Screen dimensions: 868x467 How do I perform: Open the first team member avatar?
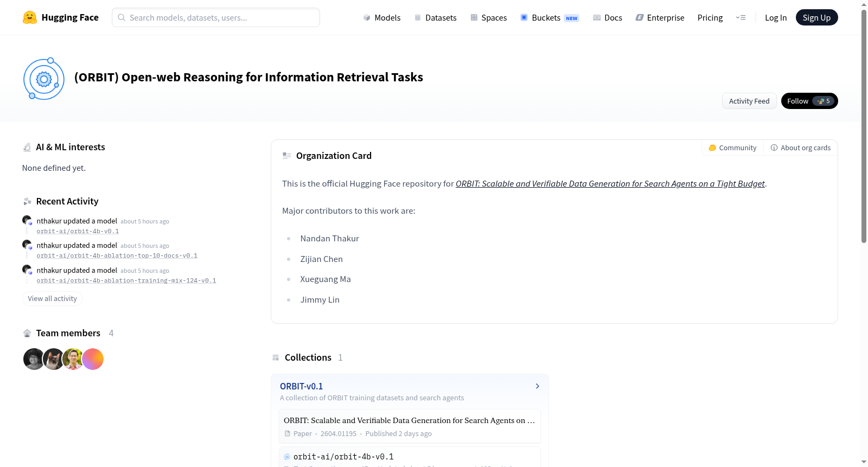point(34,359)
